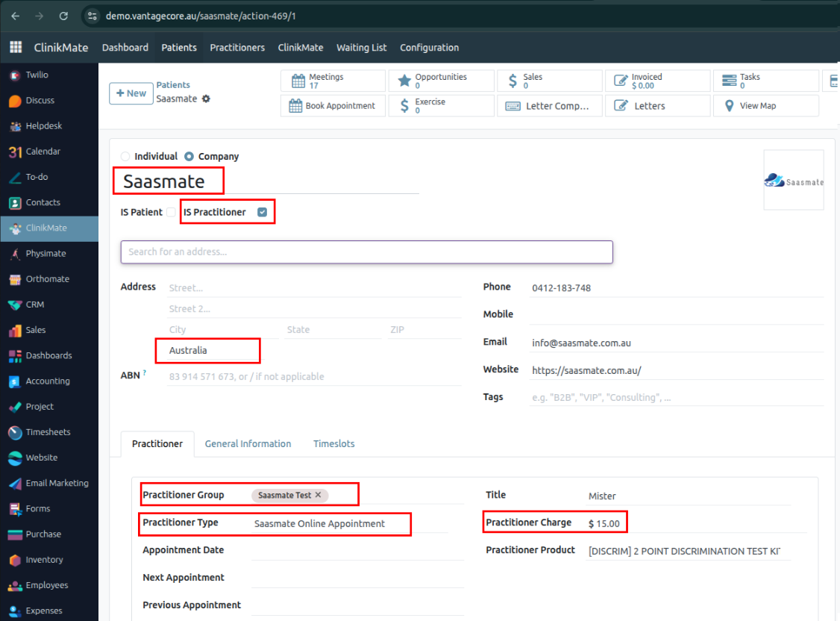Click the Helpdesk icon in sidebar
Viewport: 840px width, 621px height.
(x=15, y=126)
